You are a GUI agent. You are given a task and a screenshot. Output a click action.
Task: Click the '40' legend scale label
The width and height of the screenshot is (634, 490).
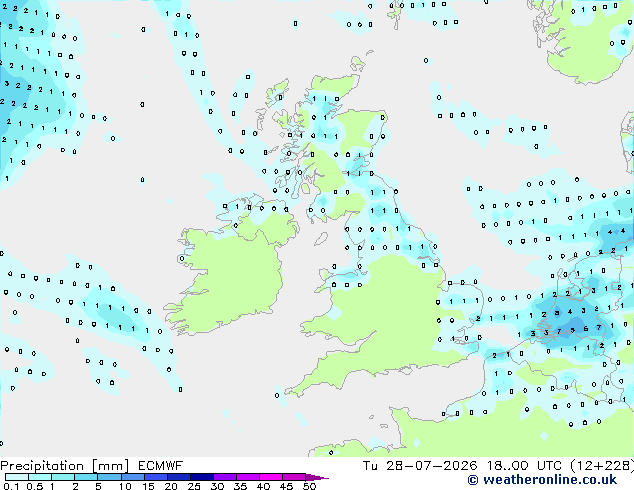[263, 486]
